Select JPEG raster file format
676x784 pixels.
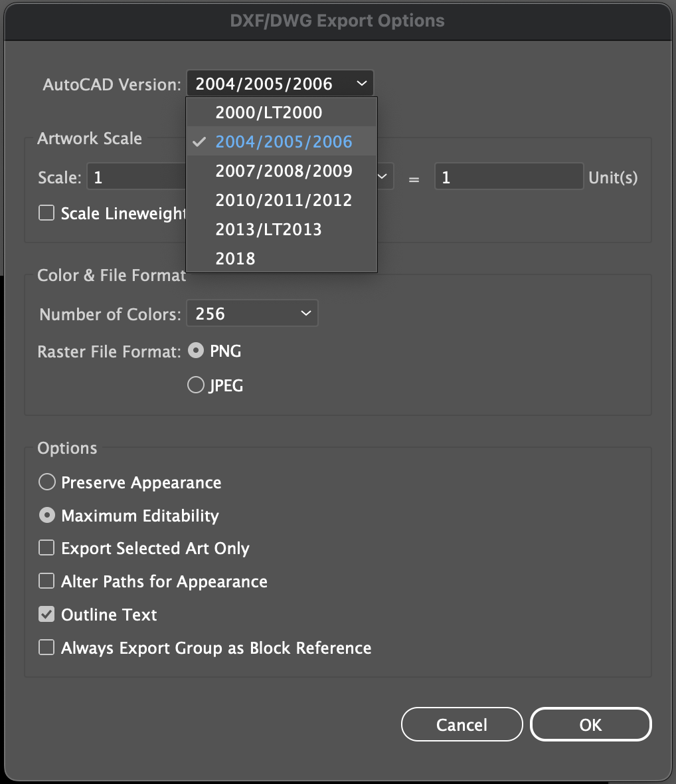pos(196,385)
